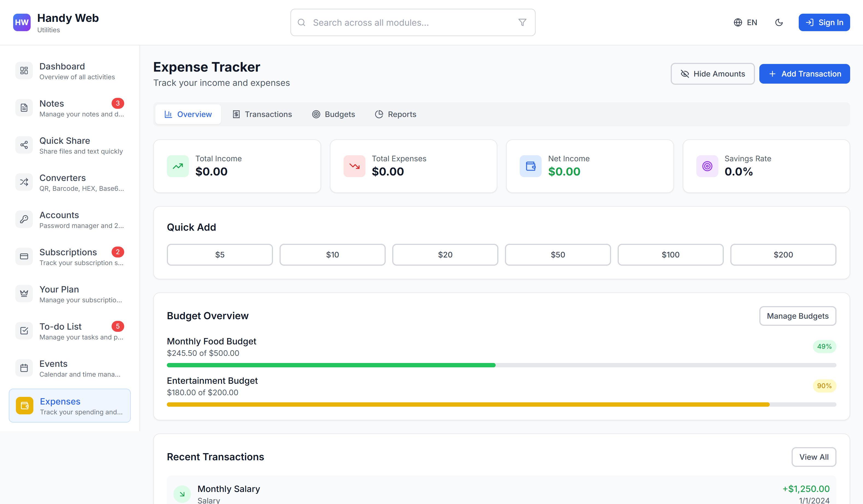Click the search filter funnel icon
Image resolution: width=863 pixels, height=504 pixels.
522,23
